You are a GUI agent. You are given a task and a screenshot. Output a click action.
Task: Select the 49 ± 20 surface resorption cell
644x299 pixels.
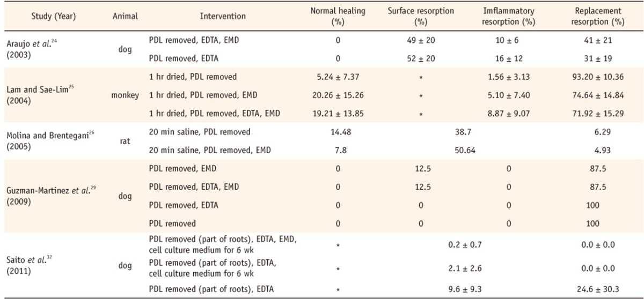[416, 40]
